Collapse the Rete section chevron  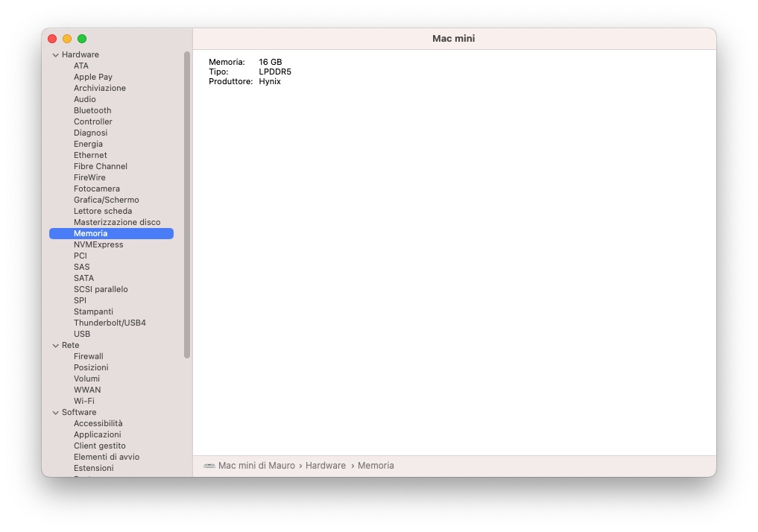56,346
